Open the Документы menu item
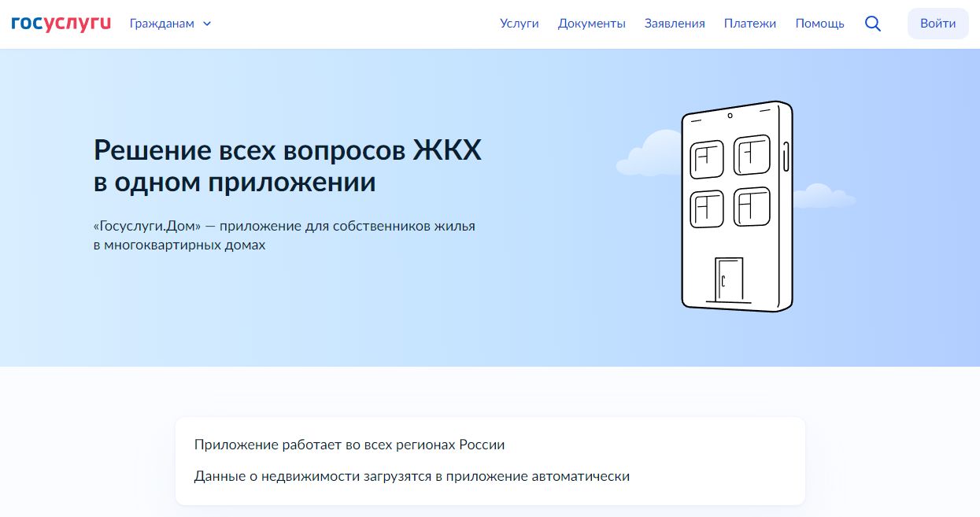The width and height of the screenshot is (980, 517). [592, 24]
